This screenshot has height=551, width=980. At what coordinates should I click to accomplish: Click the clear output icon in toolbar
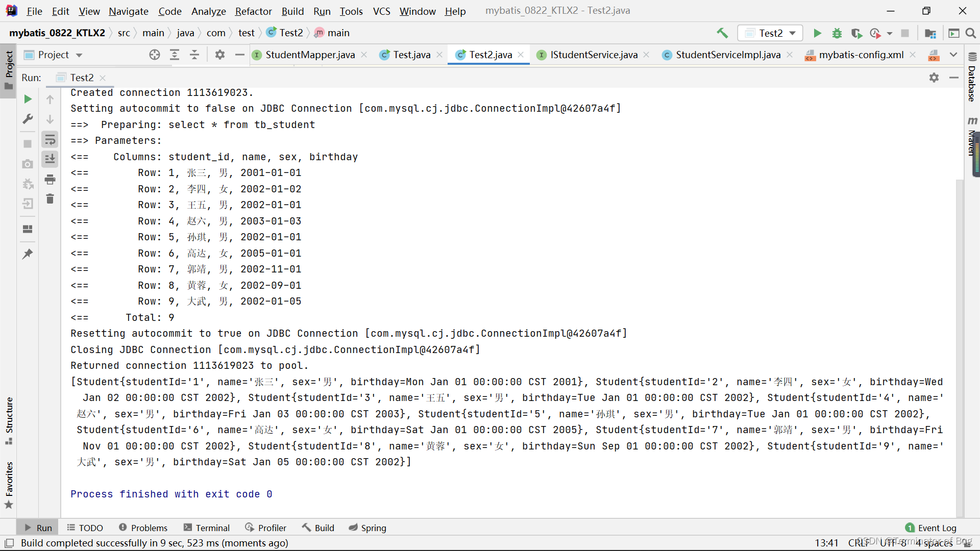coord(51,197)
